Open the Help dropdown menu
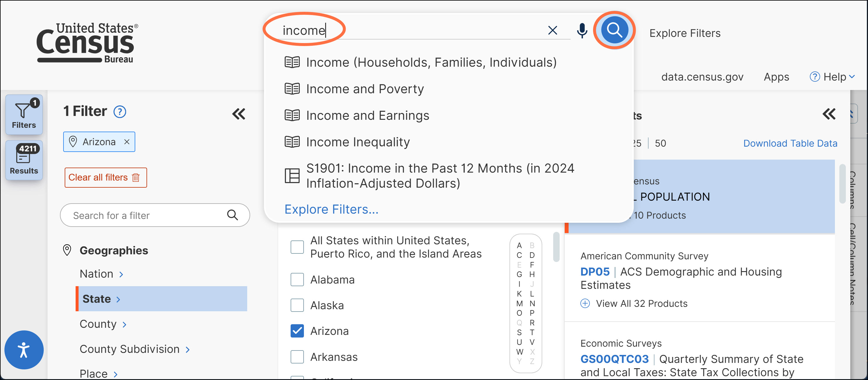 pyautogui.click(x=832, y=77)
